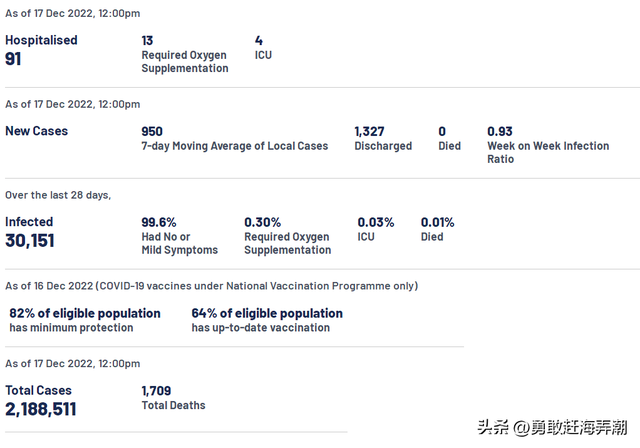The height and width of the screenshot is (448, 640).
Task: Click the New Cases heading
Action: tap(36, 131)
